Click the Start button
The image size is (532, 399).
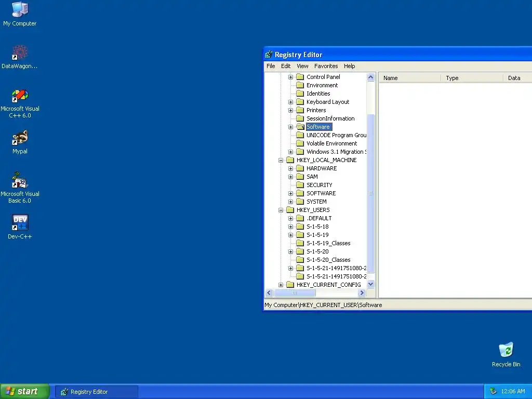[x=24, y=392]
